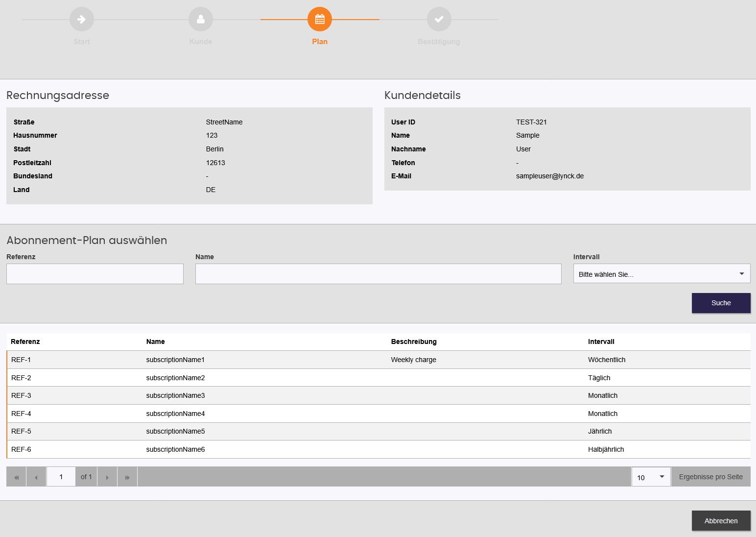
Task: Click the Abbrechen button
Action: click(721, 521)
